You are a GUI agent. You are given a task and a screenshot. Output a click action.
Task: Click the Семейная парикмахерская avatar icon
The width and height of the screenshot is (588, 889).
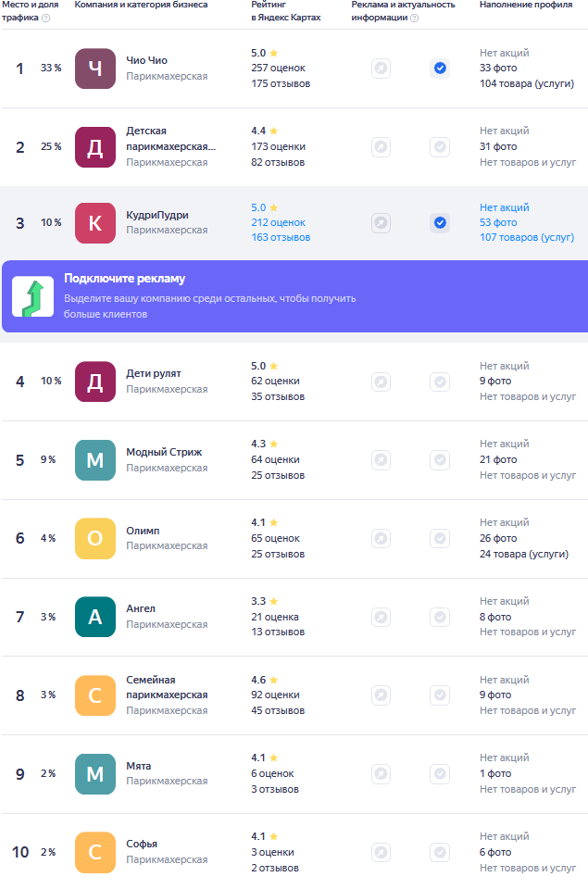[95, 695]
